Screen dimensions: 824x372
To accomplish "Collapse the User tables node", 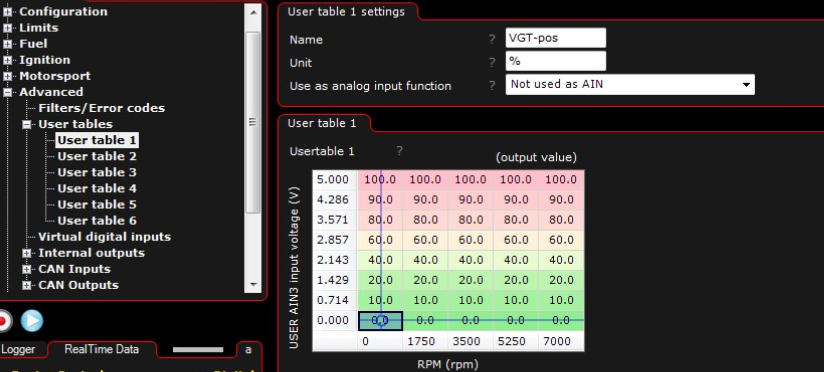I will 27,125.
